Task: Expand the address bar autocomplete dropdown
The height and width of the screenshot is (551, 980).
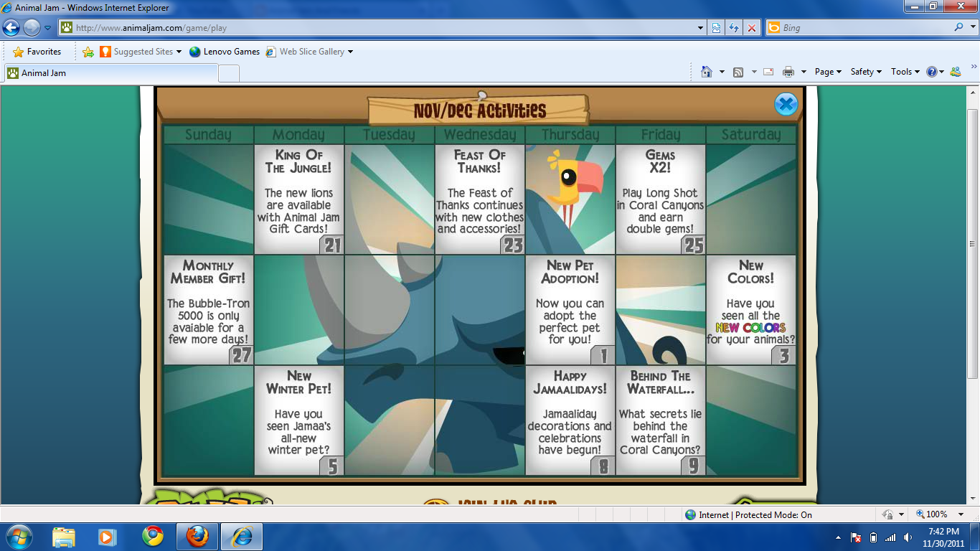Action: click(x=701, y=28)
